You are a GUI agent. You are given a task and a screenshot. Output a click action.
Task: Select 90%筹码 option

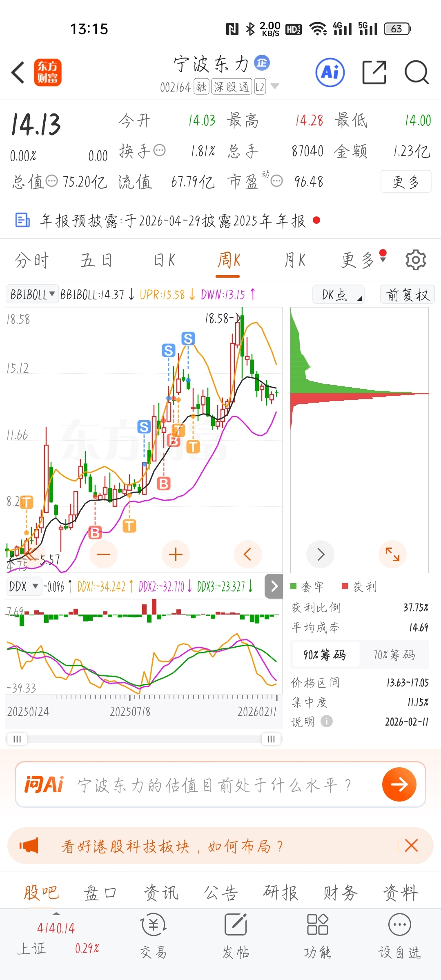coord(325,655)
